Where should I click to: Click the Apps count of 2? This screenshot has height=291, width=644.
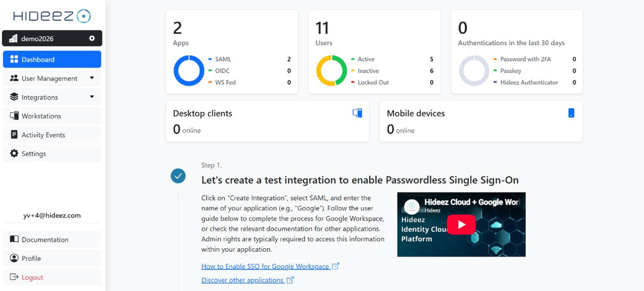click(x=177, y=28)
